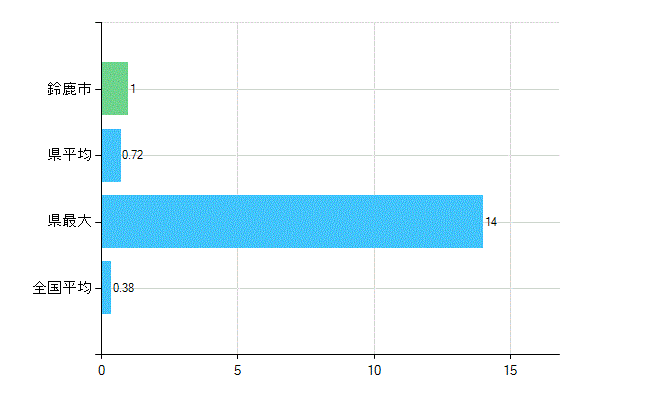Click the top of the vertical axis line

pos(101,24)
